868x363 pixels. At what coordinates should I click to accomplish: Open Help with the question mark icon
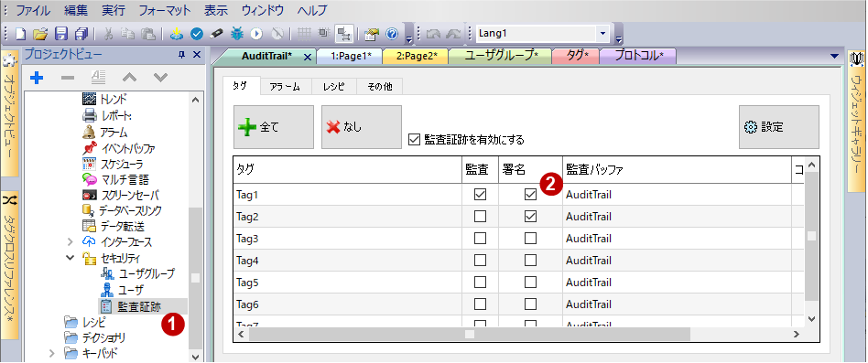pos(392,34)
